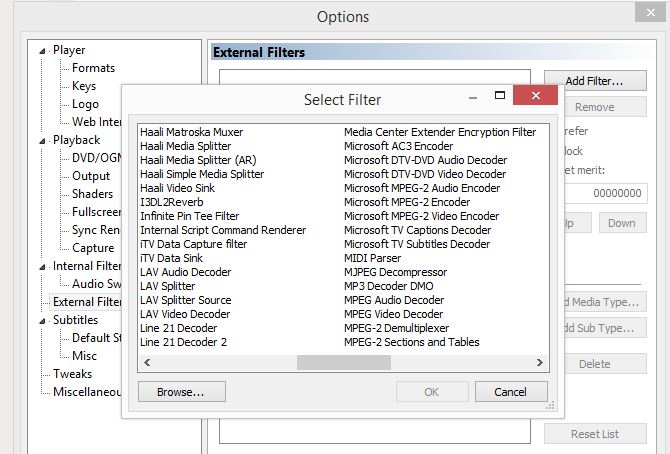Open Formats settings page
670x454 pixels.
(x=94, y=68)
